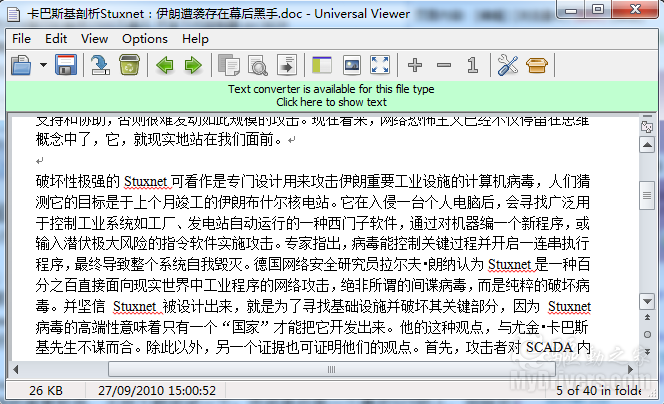Open find using the magnifier icon

pos(257,65)
